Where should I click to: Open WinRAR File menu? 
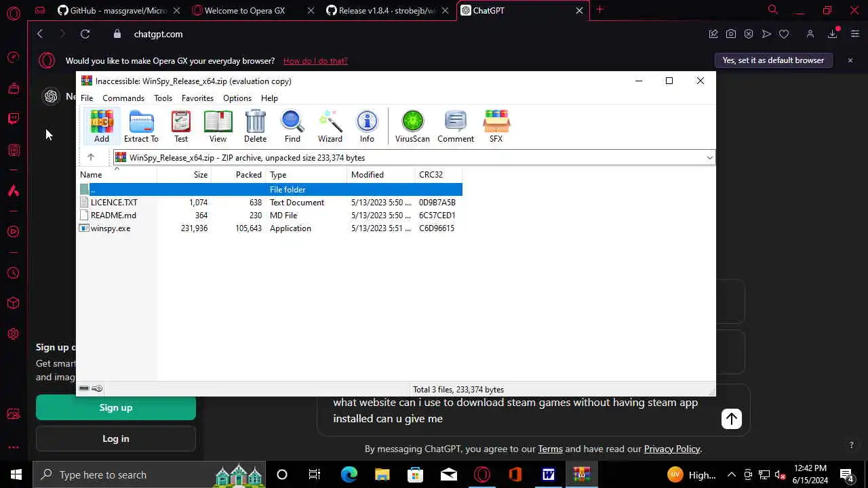(x=87, y=98)
